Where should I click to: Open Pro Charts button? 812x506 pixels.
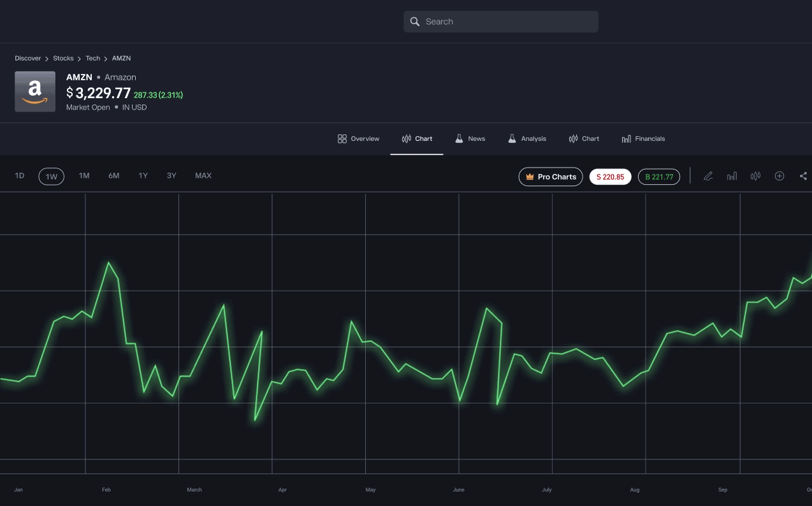click(x=551, y=177)
